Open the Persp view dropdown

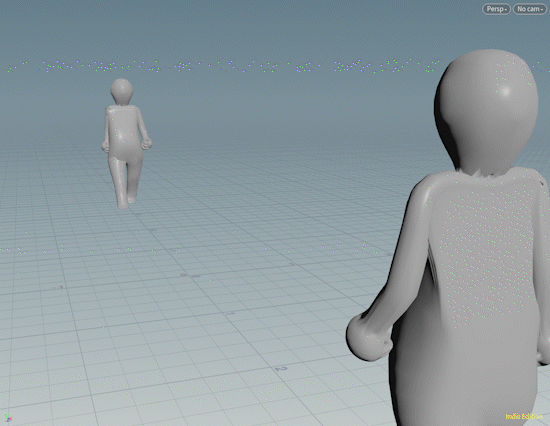[x=496, y=9]
